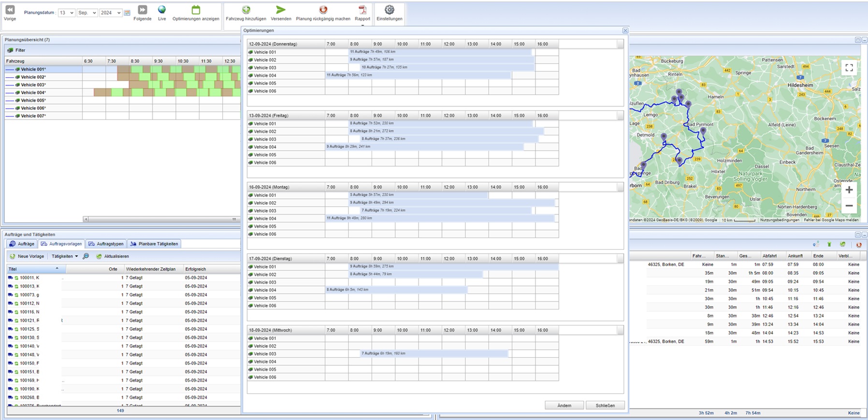Image resolution: width=868 pixels, height=420 pixels.
Task: Select Vehicle 003 row in Planungsübersicht
Action: click(x=33, y=85)
